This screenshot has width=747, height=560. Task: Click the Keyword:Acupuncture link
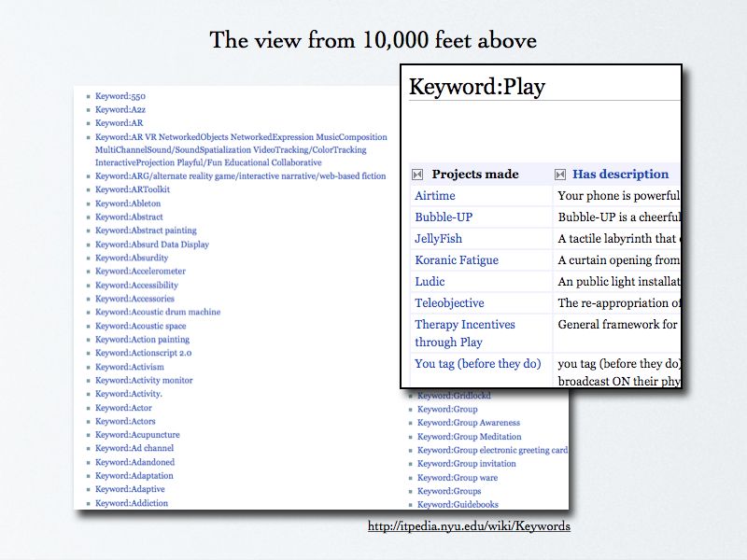[x=137, y=435]
